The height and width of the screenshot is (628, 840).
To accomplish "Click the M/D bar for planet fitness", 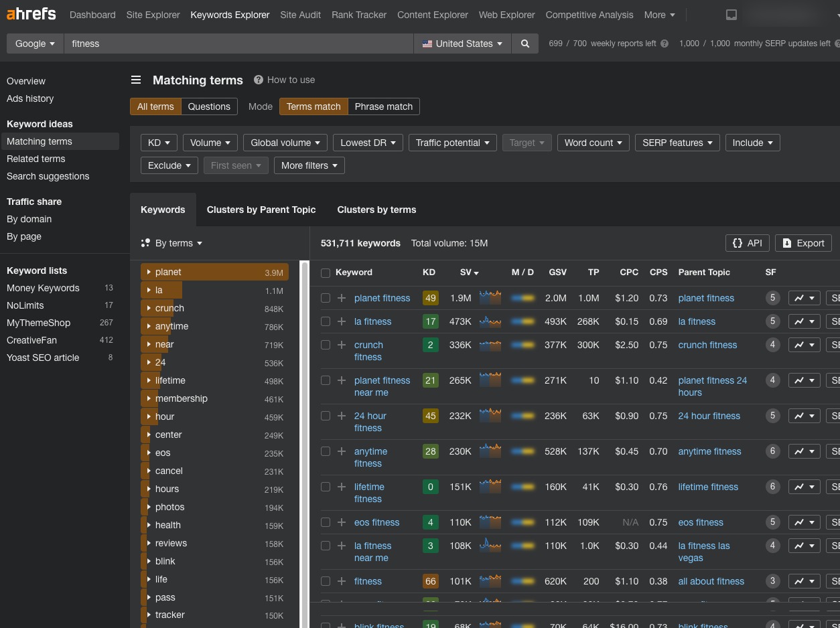I will pyautogui.click(x=522, y=298).
